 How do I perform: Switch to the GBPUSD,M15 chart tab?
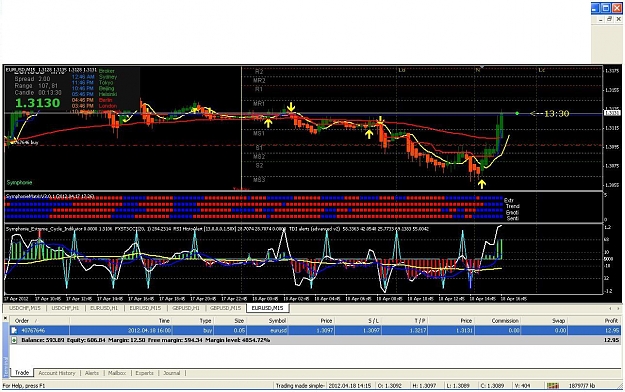(x=226, y=308)
